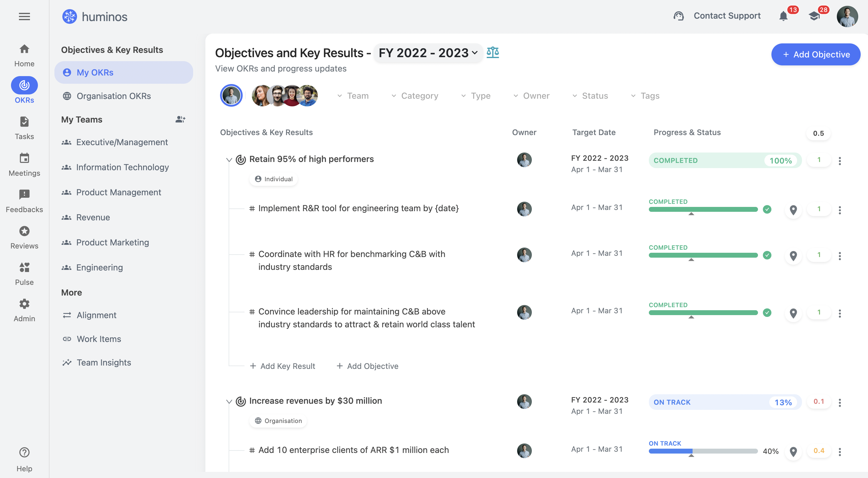
Task: Click the Admin settings icon
Action: pos(24,304)
